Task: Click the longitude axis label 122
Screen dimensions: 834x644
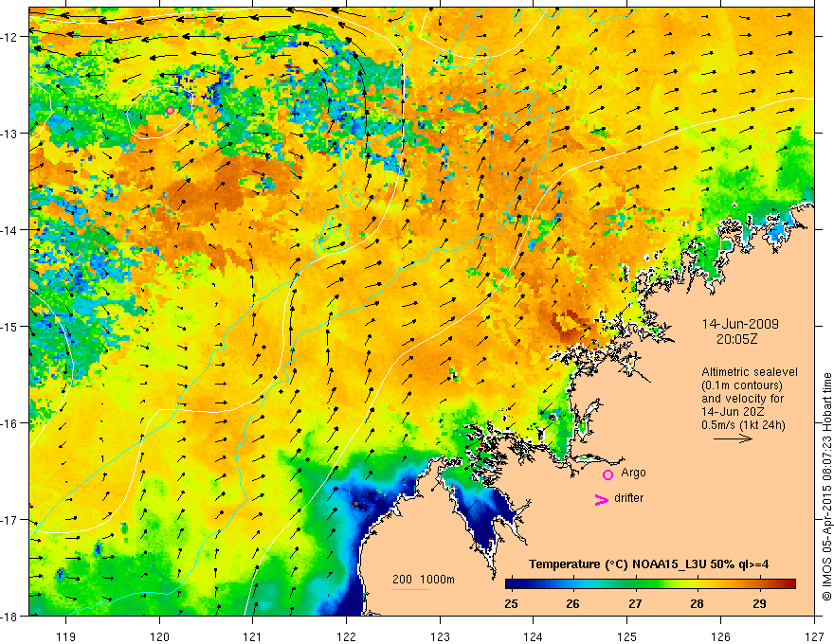Action: 346,636
